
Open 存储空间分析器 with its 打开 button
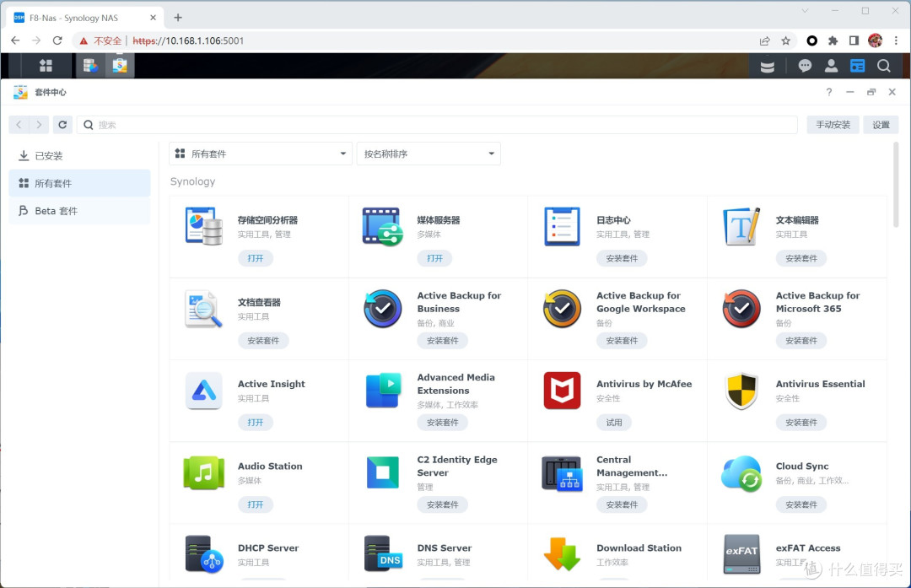256,258
